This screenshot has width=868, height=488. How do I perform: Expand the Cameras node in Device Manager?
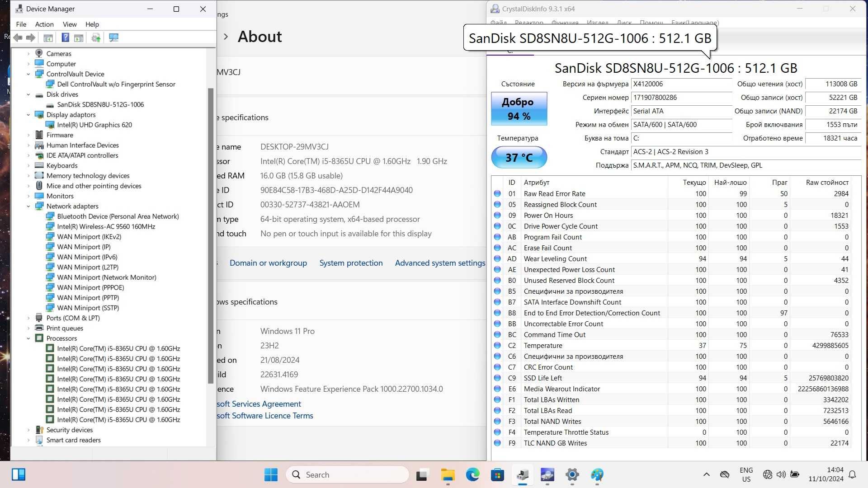tap(28, 54)
